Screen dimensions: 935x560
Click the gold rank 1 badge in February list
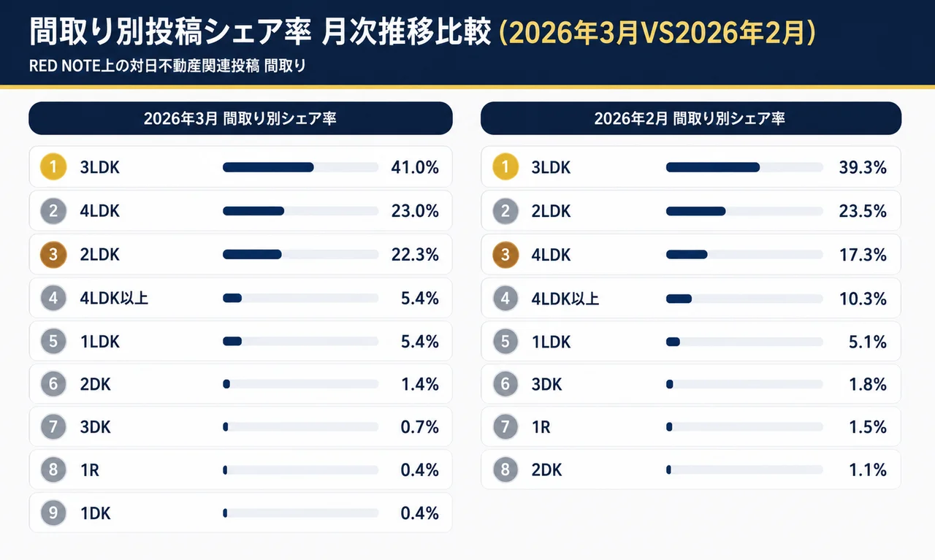click(505, 167)
